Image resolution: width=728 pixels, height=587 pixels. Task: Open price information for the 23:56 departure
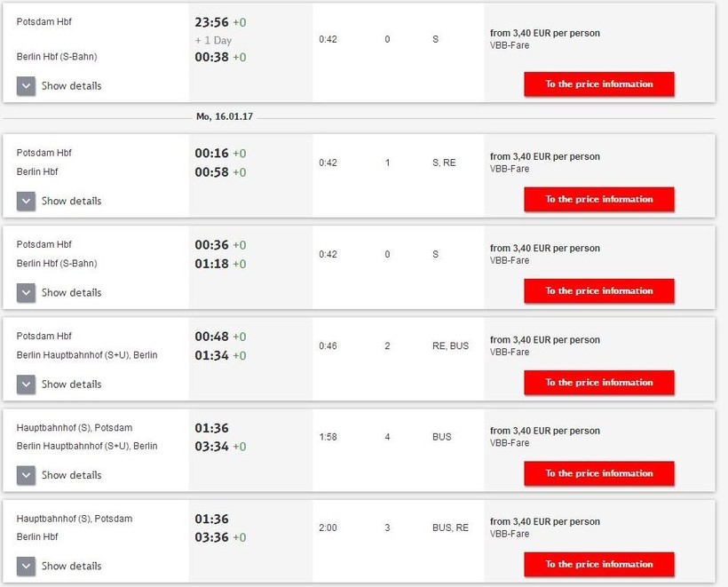click(599, 84)
